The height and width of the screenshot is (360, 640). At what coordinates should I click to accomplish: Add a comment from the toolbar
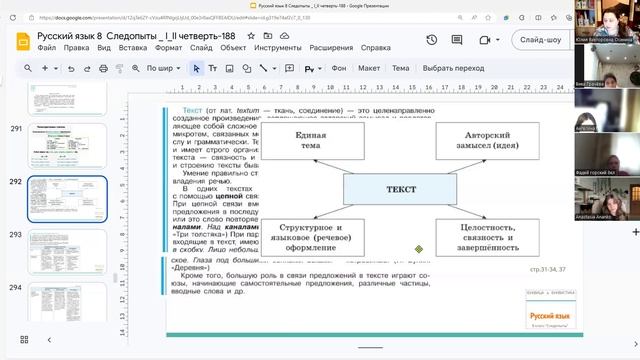tap(289, 68)
